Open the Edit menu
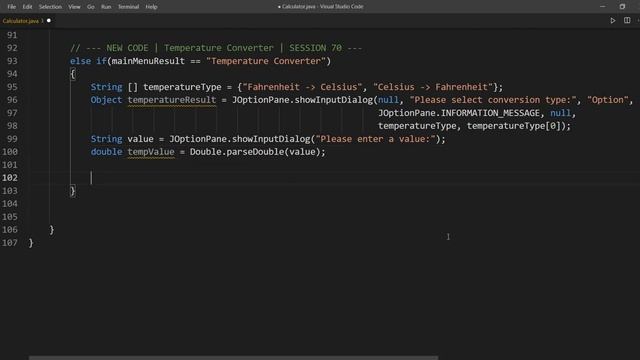This screenshot has height=360, width=640. (27, 7)
